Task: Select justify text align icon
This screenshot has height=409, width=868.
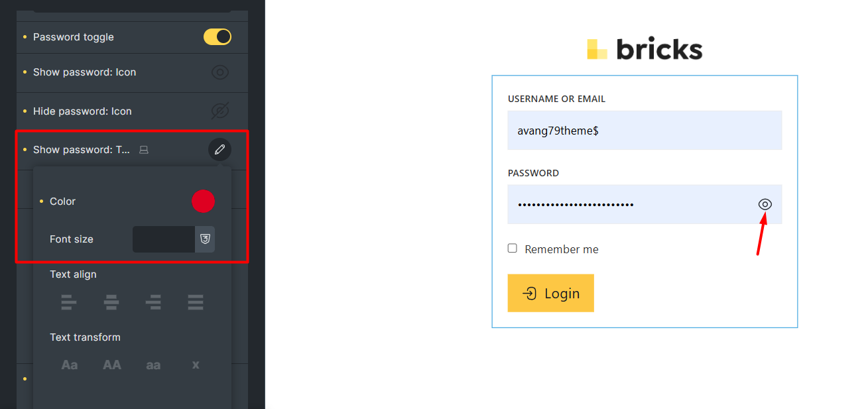Action: 196,302
